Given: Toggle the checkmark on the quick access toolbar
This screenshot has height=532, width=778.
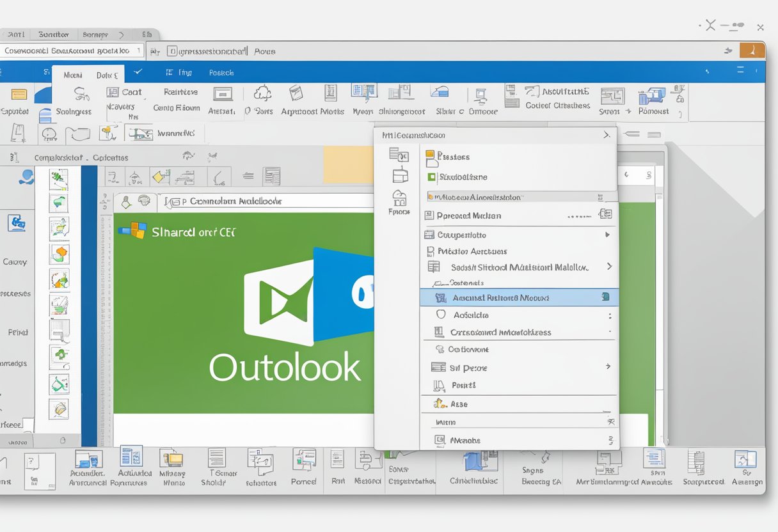Looking at the screenshot, I should [x=138, y=72].
